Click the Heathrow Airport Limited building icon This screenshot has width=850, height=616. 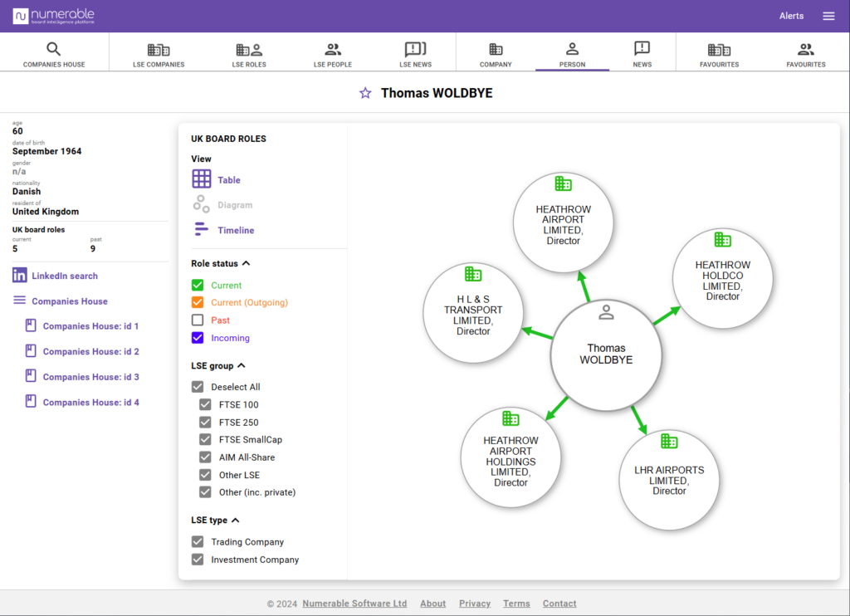click(564, 183)
